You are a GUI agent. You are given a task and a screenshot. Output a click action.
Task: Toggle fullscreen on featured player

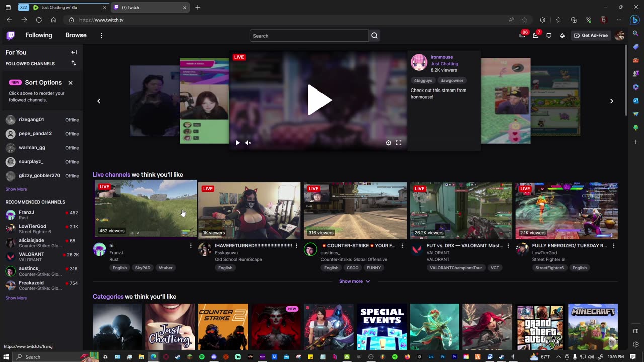398,143
